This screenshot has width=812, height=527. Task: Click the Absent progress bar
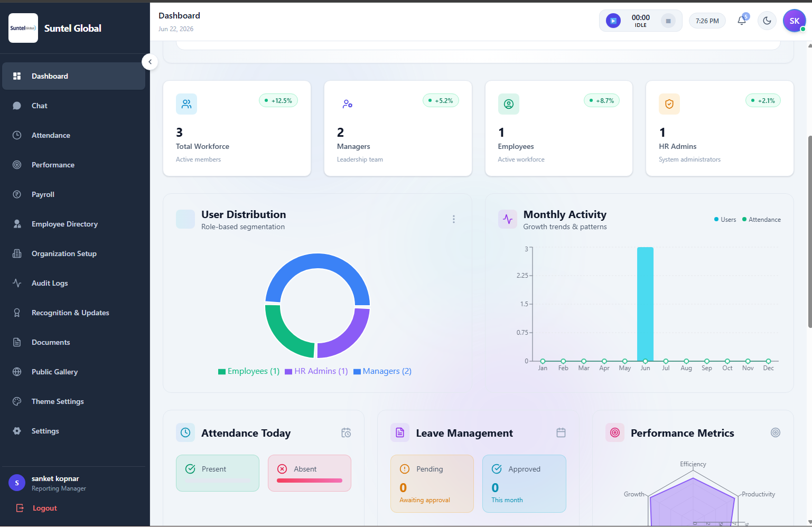pos(310,481)
